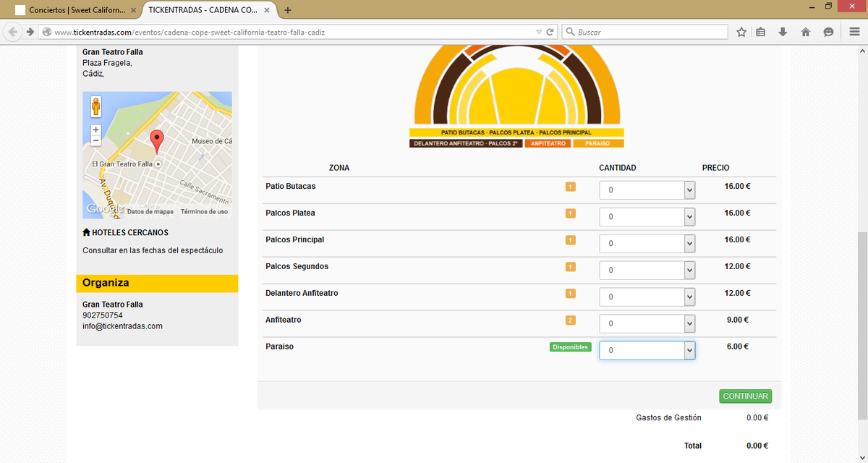Click the phone number 902750754

103,315
